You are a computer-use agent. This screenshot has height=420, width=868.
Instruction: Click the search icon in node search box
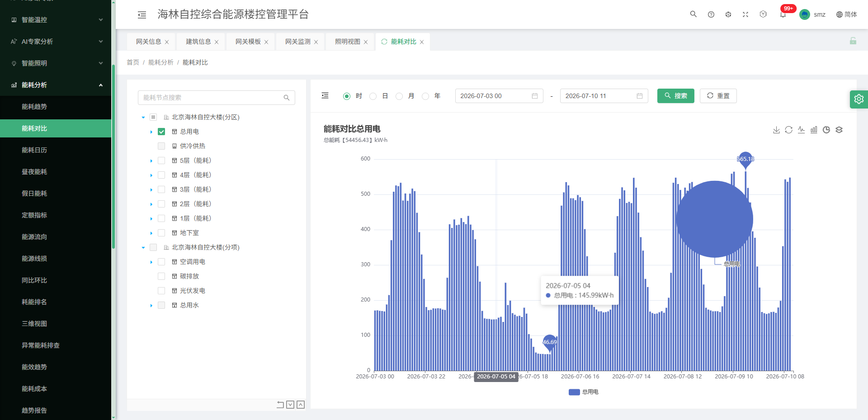pos(287,98)
